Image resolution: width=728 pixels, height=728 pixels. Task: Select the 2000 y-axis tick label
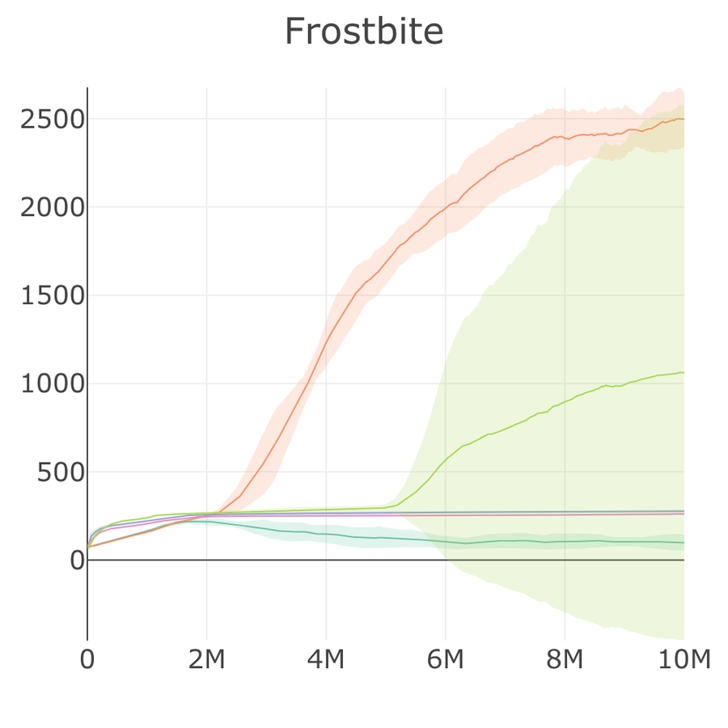pyautogui.click(x=53, y=208)
